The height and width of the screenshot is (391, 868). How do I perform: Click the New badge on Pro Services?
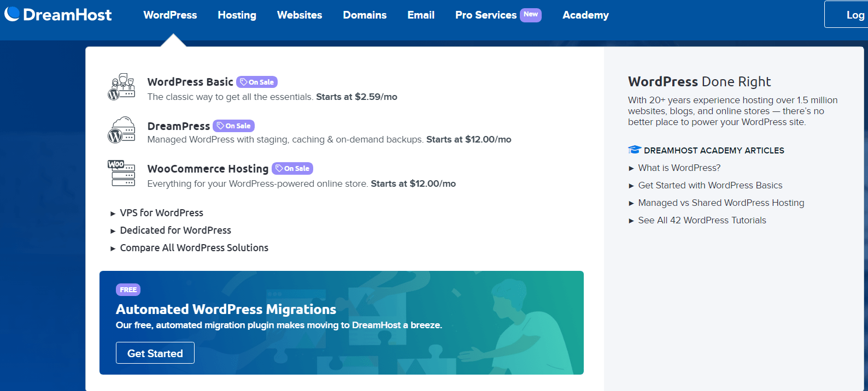point(531,15)
